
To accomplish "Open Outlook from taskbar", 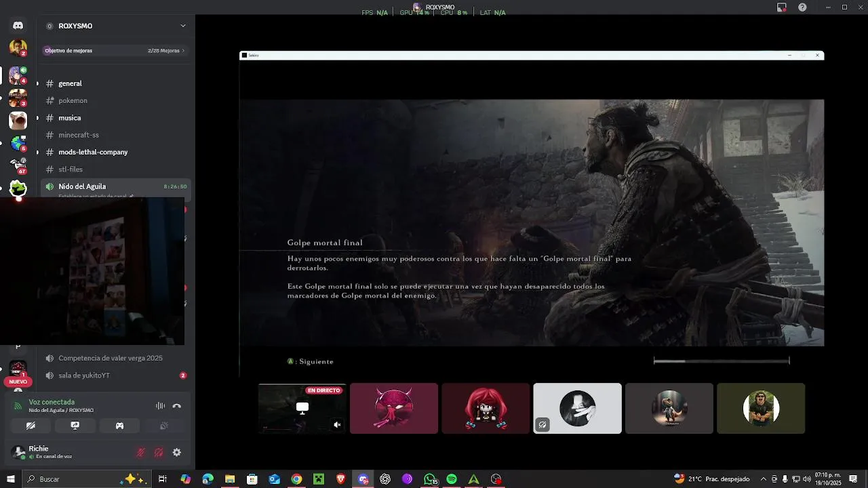I will tap(274, 479).
